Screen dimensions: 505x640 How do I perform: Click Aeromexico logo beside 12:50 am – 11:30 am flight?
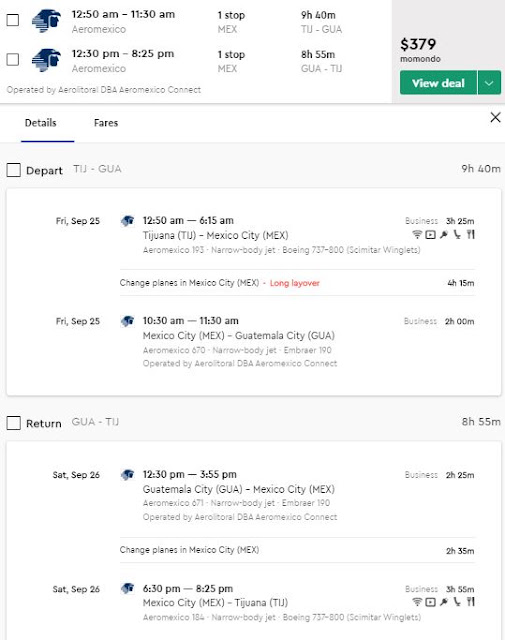47,21
